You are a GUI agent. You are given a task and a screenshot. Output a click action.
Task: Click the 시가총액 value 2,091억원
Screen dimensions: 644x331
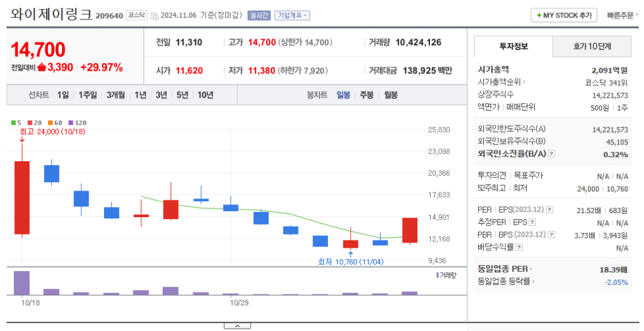(609, 70)
